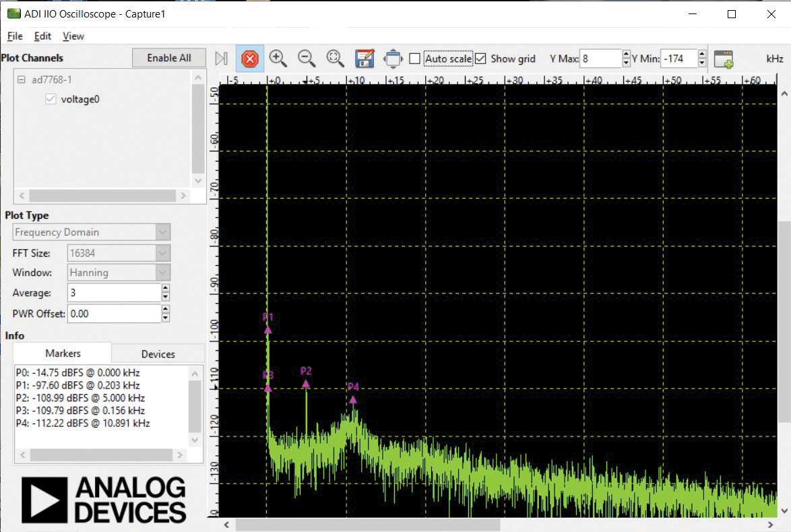Fit the plot to the window
The height and width of the screenshot is (532, 791).
[335, 59]
